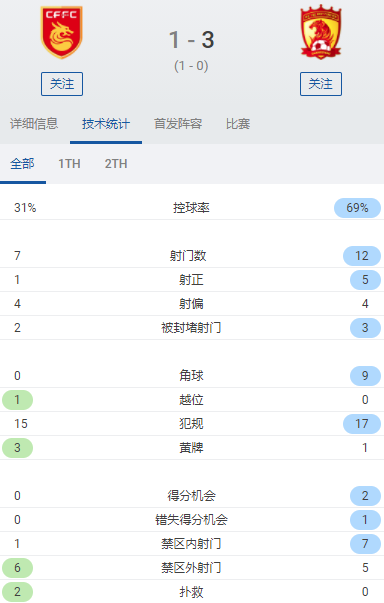Follow the away team with 关注 button

[x=321, y=83]
